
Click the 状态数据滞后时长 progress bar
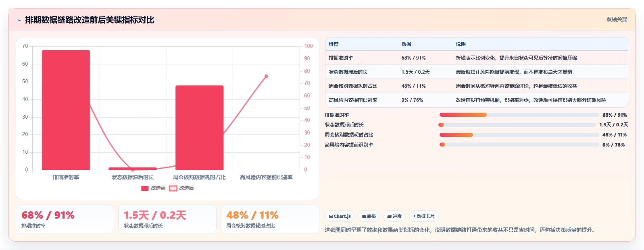tap(517, 125)
